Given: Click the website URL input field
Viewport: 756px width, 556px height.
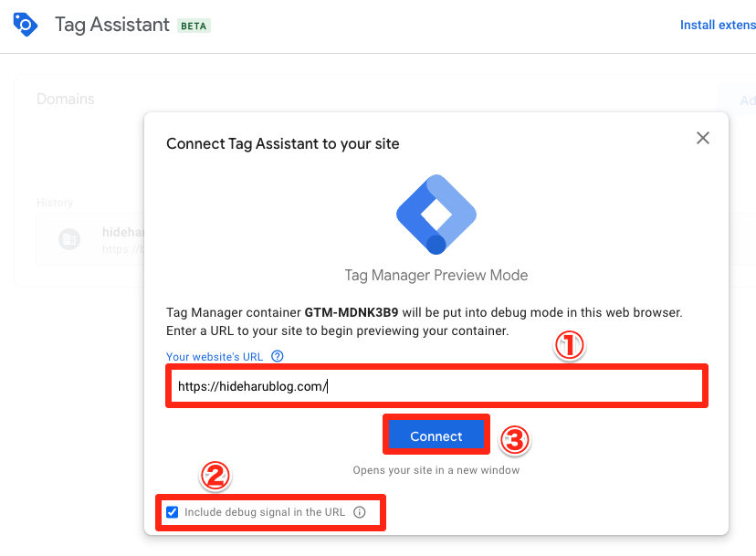Looking at the screenshot, I should 436,386.
